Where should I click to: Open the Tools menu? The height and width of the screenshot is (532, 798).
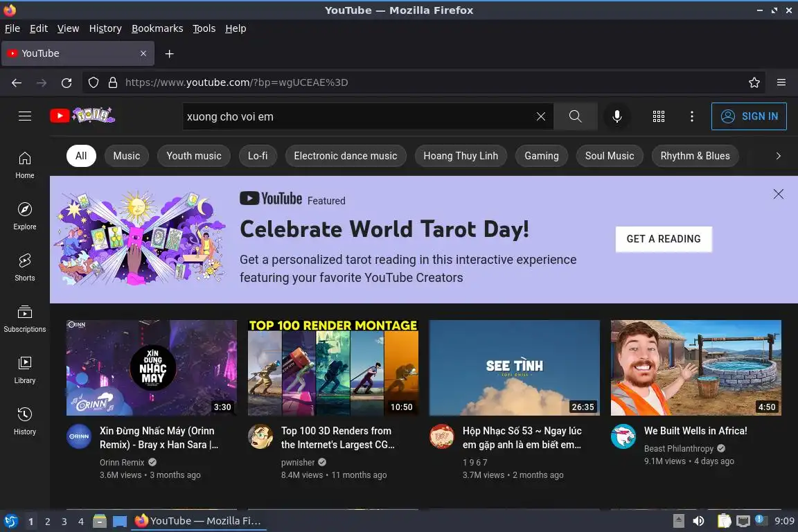click(204, 28)
